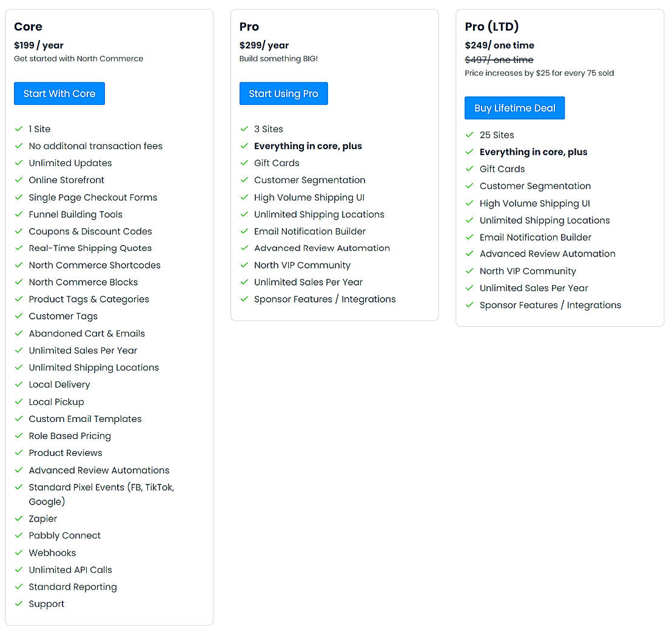The width and height of the screenshot is (672, 630).
Task: Click checkmark beside Funnel Building Tools
Action: point(19,214)
